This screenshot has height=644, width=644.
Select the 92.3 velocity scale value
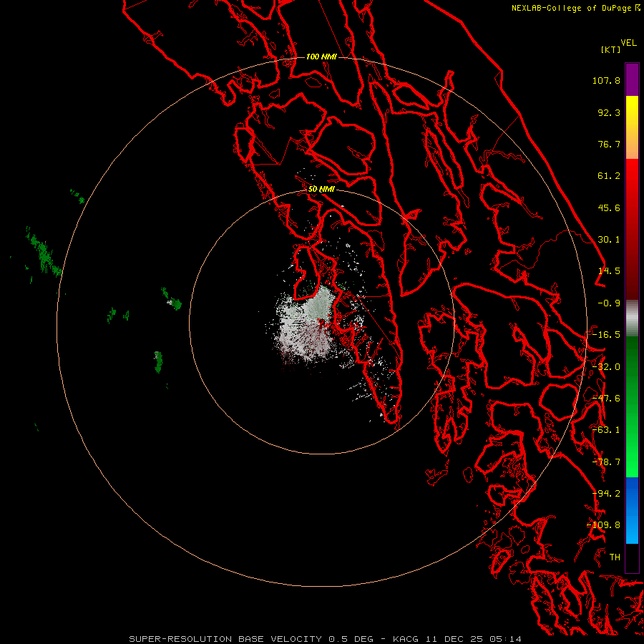pyautogui.click(x=609, y=112)
